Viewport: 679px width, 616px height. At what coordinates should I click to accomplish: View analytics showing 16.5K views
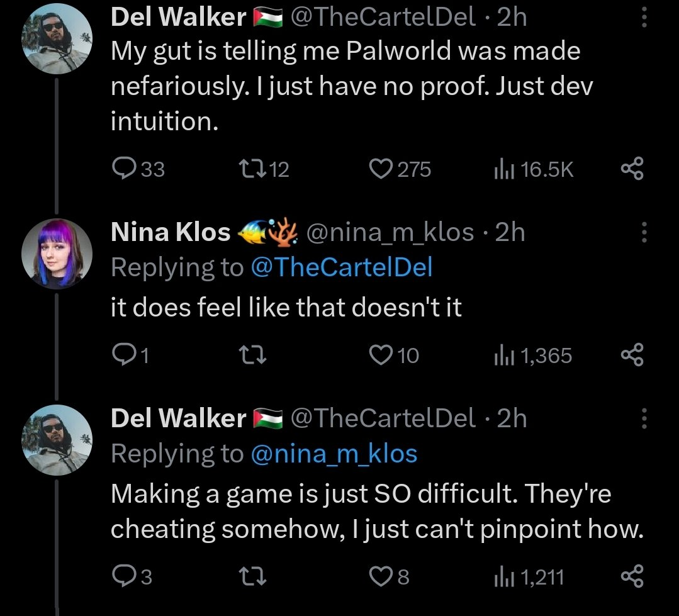(x=503, y=169)
